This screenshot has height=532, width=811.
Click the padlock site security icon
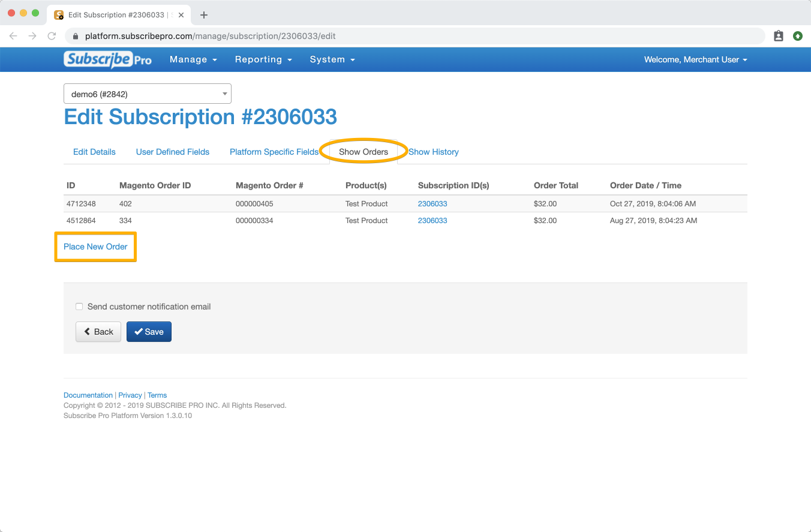[76, 36]
